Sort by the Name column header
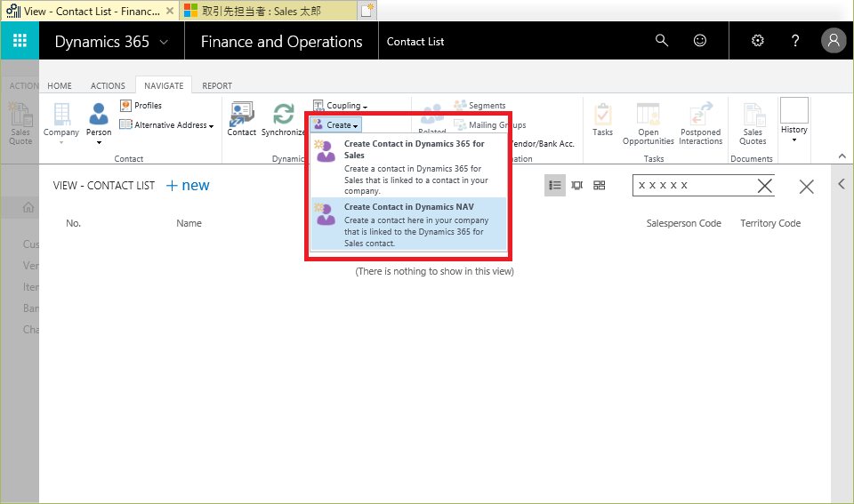This screenshot has width=854, height=504. tap(189, 223)
